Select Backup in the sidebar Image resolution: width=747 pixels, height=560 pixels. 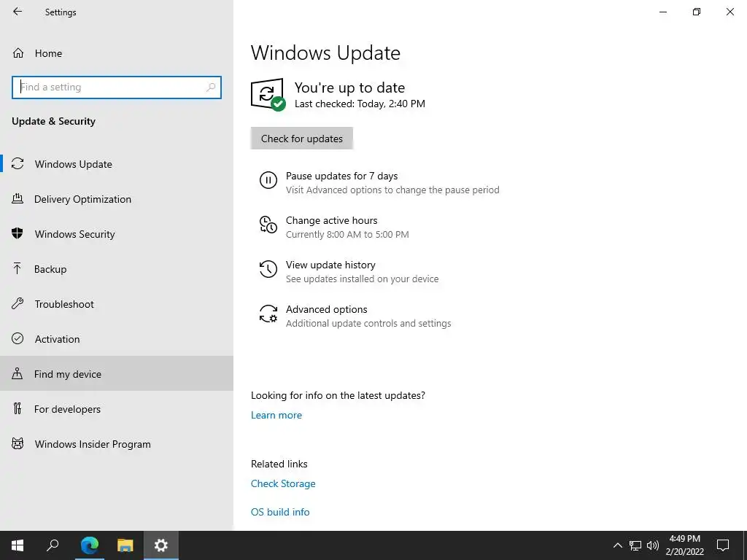pos(117,269)
